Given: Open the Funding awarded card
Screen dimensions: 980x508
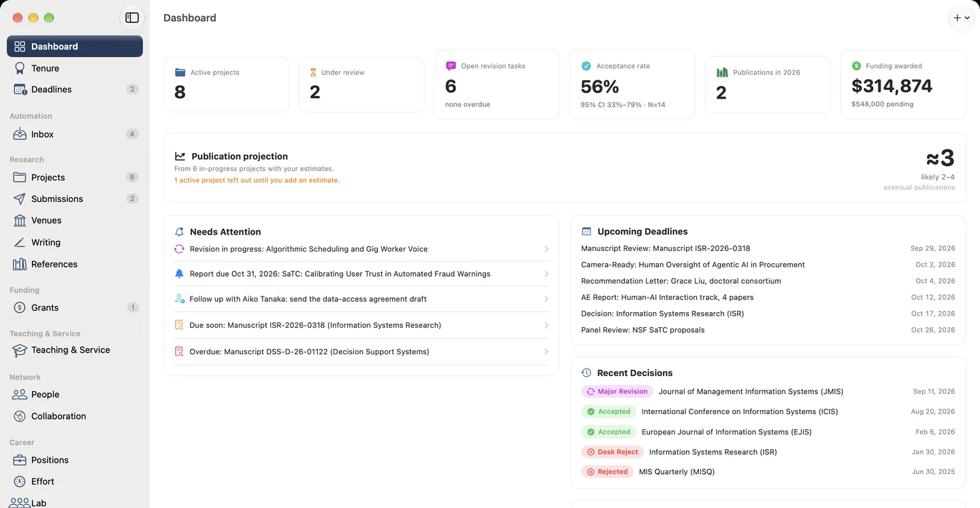Looking at the screenshot, I should [903, 84].
